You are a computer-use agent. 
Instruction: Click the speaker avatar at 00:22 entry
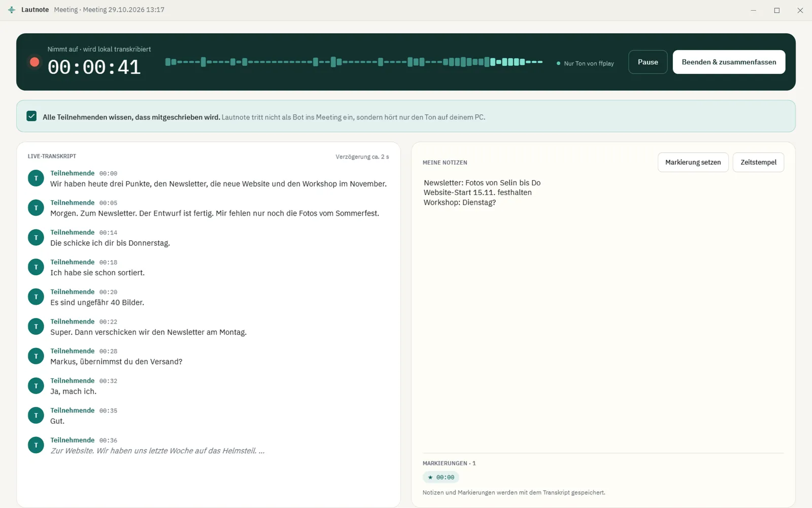(36, 327)
